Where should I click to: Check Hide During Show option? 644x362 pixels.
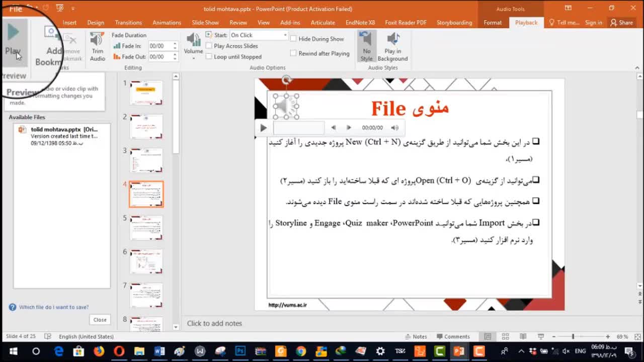coord(293,39)
